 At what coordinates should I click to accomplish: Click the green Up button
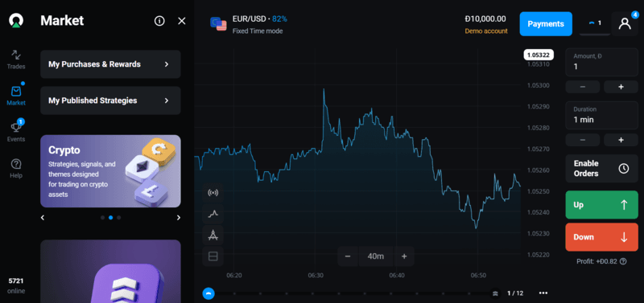(x=601, y=205)
